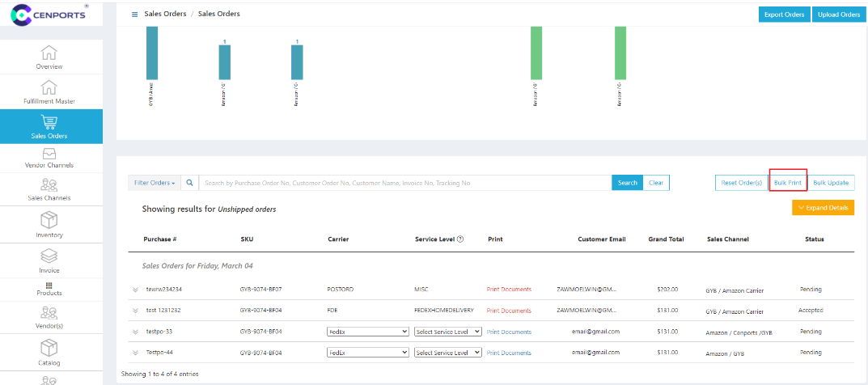The width and height of the screenshot is (868, 385).
Task: Open the Sales Channels people icon
Action: pos(49,185)
